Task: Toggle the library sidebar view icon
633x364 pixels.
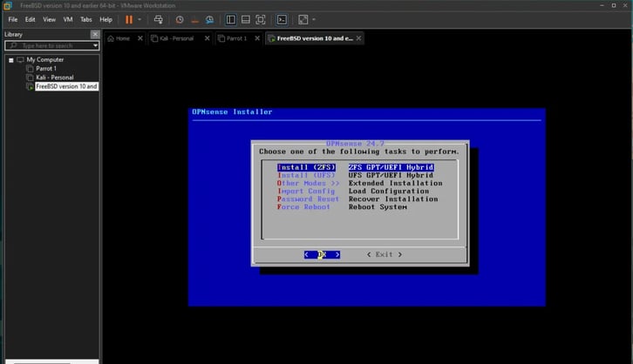Action: pos(230,19)
